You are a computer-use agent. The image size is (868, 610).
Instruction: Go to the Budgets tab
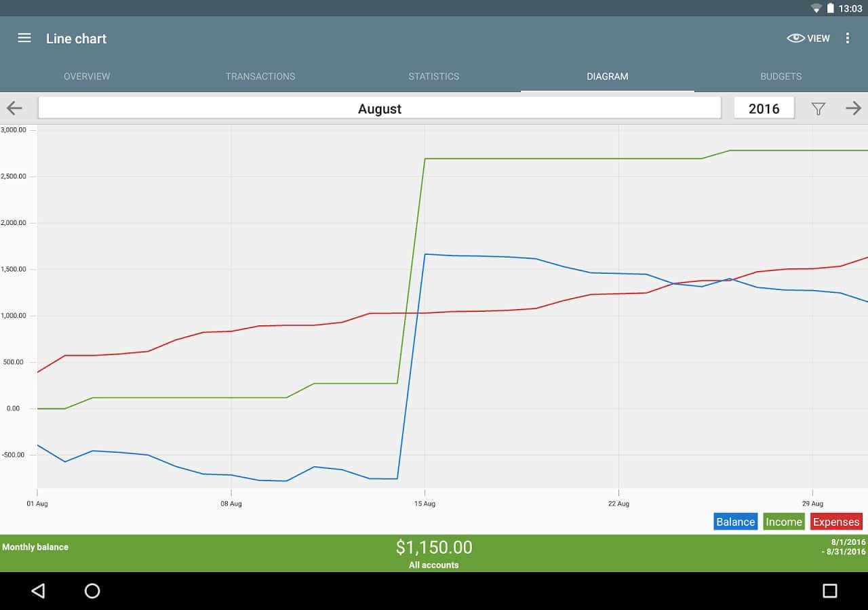(781, 77)
